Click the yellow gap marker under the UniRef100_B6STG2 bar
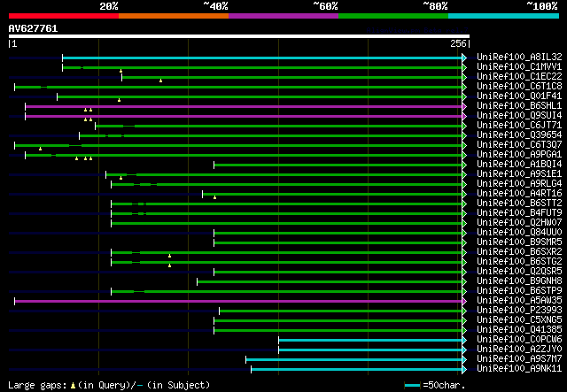The height and width of the screenshot is (392, 567). pos(169,266)
